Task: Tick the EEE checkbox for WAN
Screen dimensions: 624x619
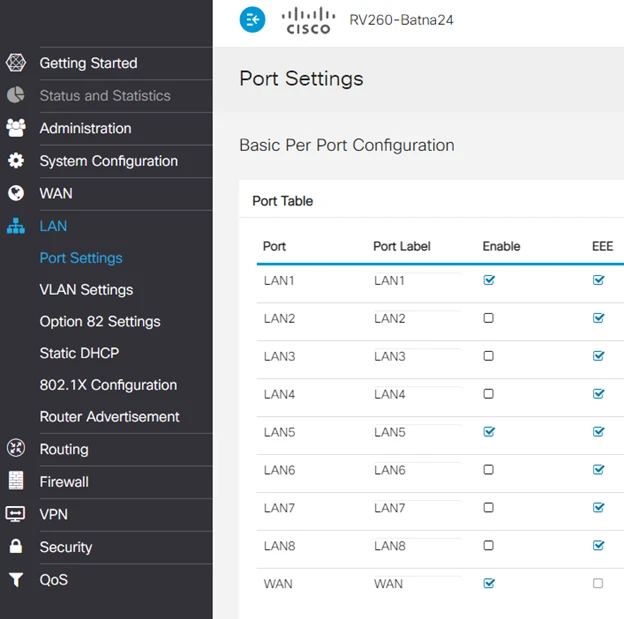Action: click(x=598, y=583)
